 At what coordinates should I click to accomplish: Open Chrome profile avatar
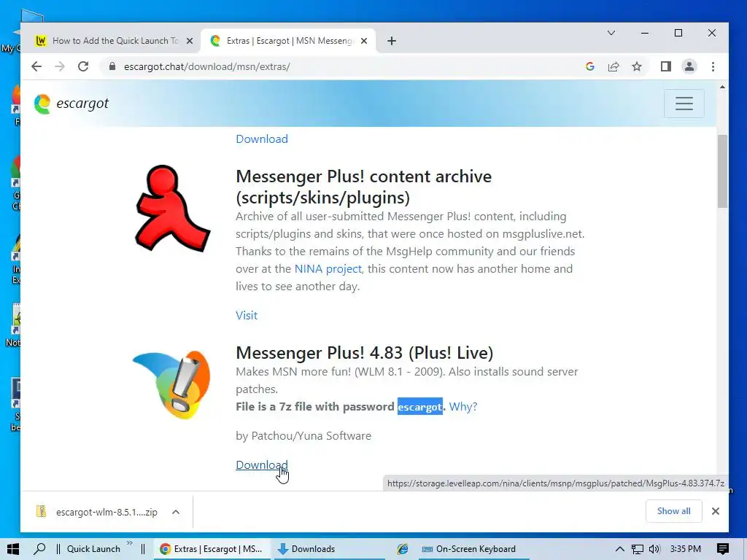pyautogui.click(x=689, y=66)
